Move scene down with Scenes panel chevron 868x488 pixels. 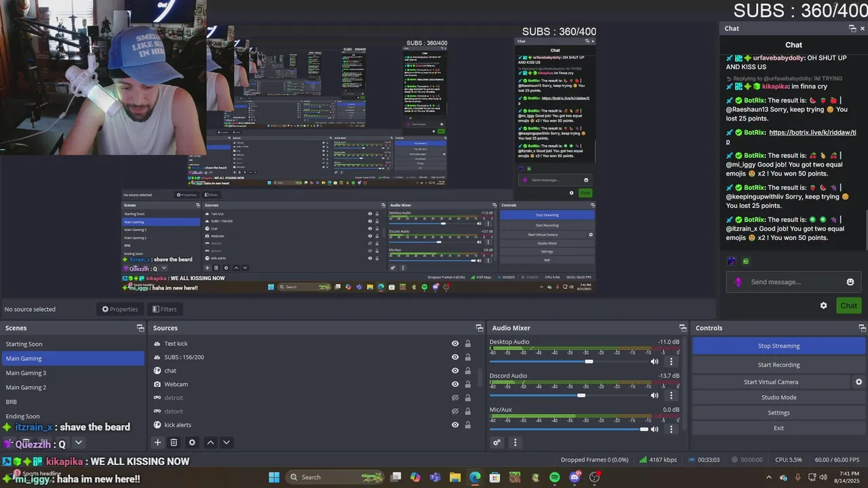(79, 443)
